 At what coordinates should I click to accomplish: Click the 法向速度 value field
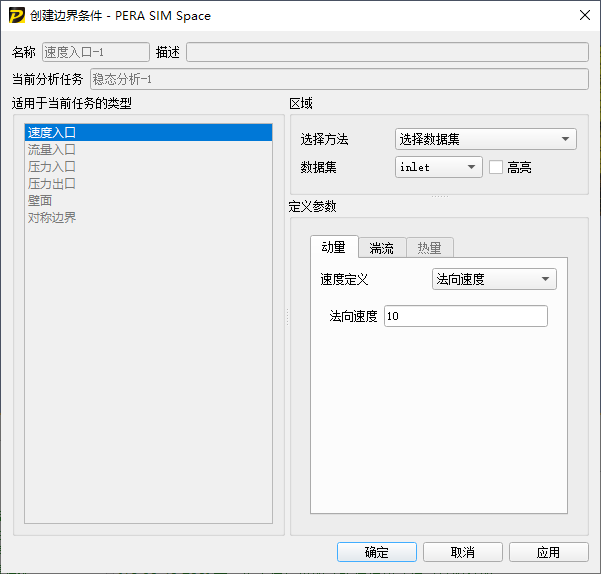click(466, 316)
